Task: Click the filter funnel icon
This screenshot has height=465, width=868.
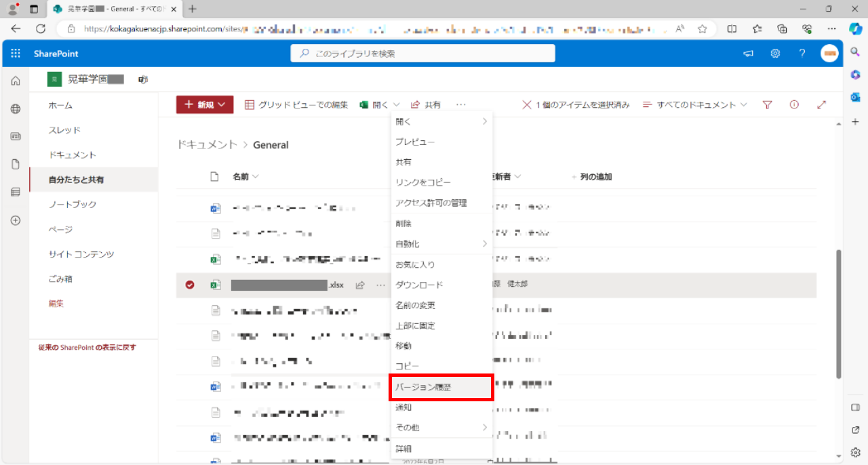Action: click(x=768, y=105)
